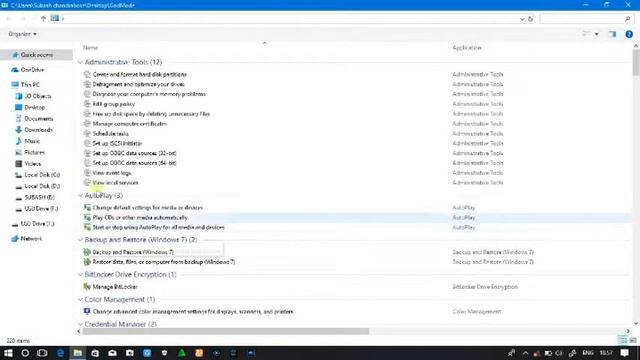Open Defragment and optimize your drives
Viewport: 640px width, 360px height.
point(138,84)
